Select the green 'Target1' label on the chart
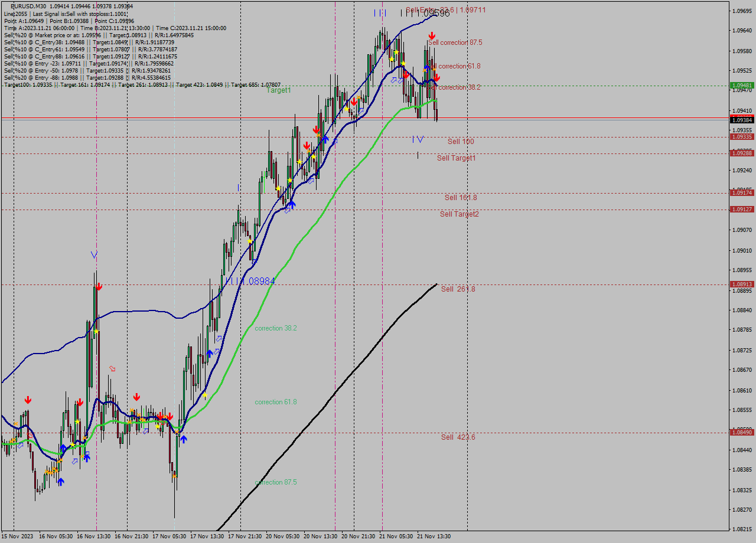Image resolution: width=756 pixels, height=543 pixels. pyautogui.click(x=278, y=90)
